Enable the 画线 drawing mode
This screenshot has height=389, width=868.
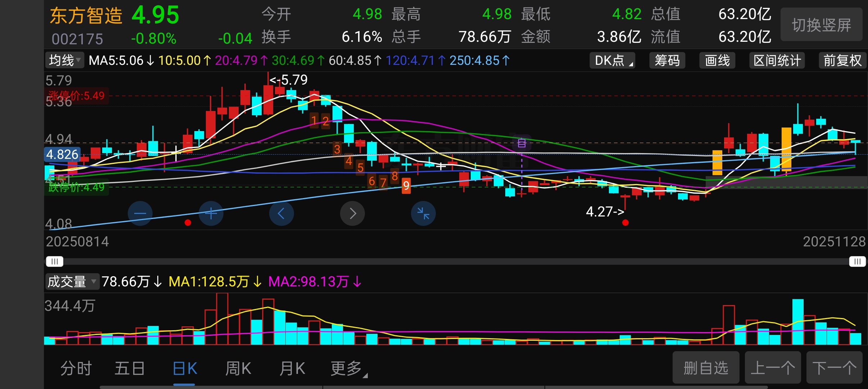click(x=717, y=61)
